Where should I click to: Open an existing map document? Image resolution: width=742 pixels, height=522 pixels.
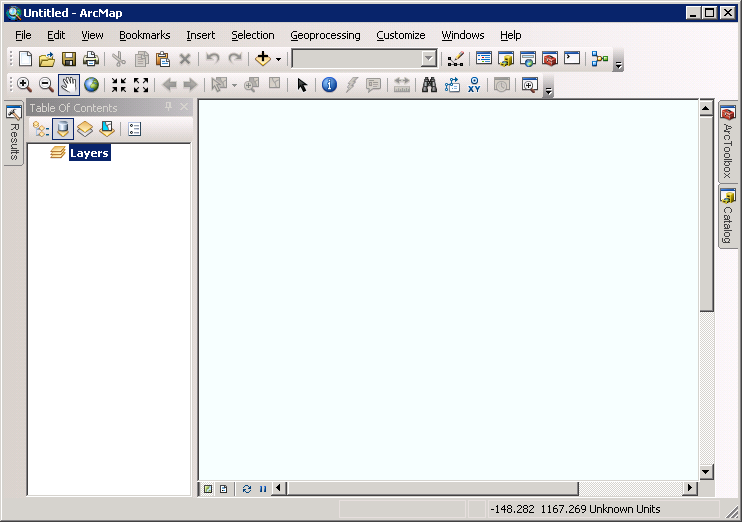click(47, 59)
